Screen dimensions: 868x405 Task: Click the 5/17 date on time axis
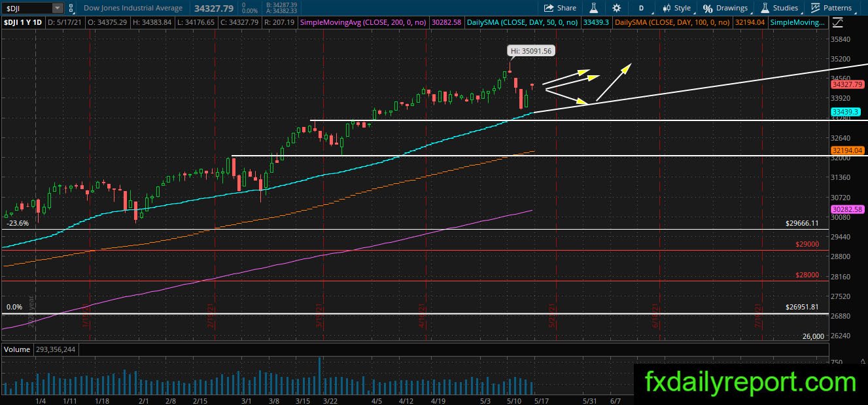click(x=543, y=400)
